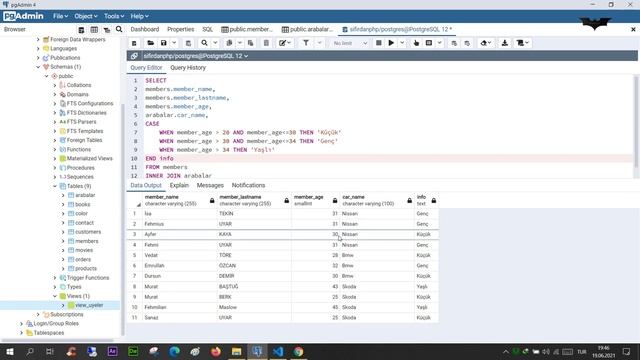Click the Commit transaction icon
Viewport: 640px width, 360px height.
454,43
